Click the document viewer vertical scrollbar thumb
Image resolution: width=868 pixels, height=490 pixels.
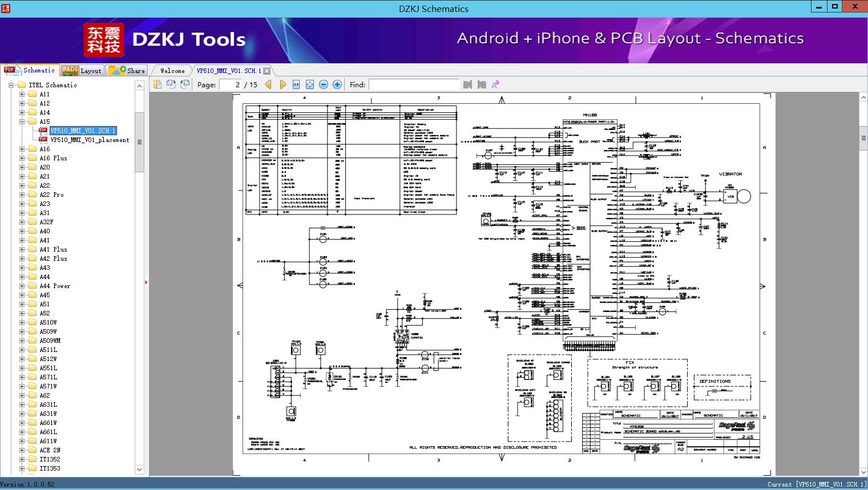863,137
